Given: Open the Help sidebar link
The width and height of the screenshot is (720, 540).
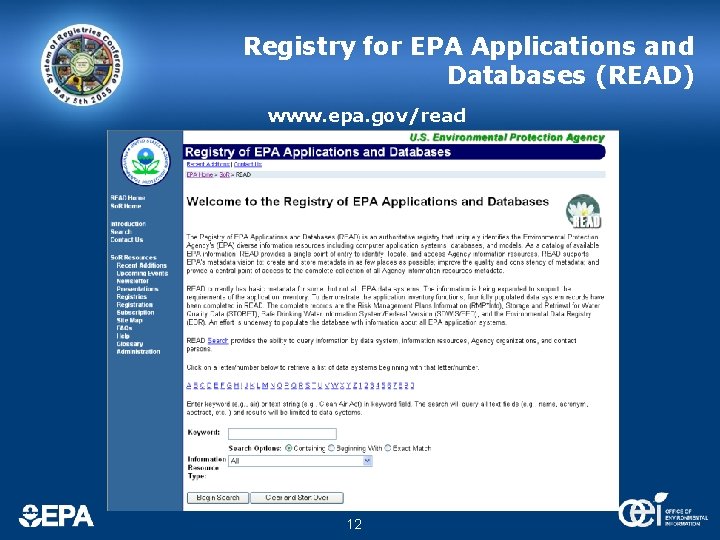Looking at the screenshot, I should [123, 336].
